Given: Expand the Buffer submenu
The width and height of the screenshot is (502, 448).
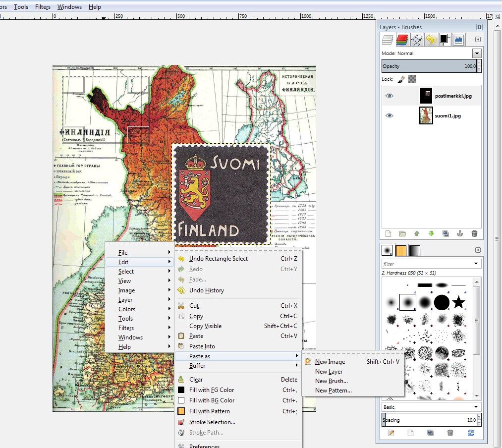Looking at the screenshot, I should coord(238,366).
